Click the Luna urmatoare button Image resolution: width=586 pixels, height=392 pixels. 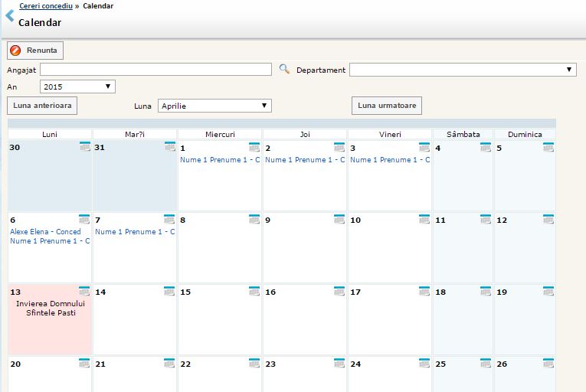386,106
